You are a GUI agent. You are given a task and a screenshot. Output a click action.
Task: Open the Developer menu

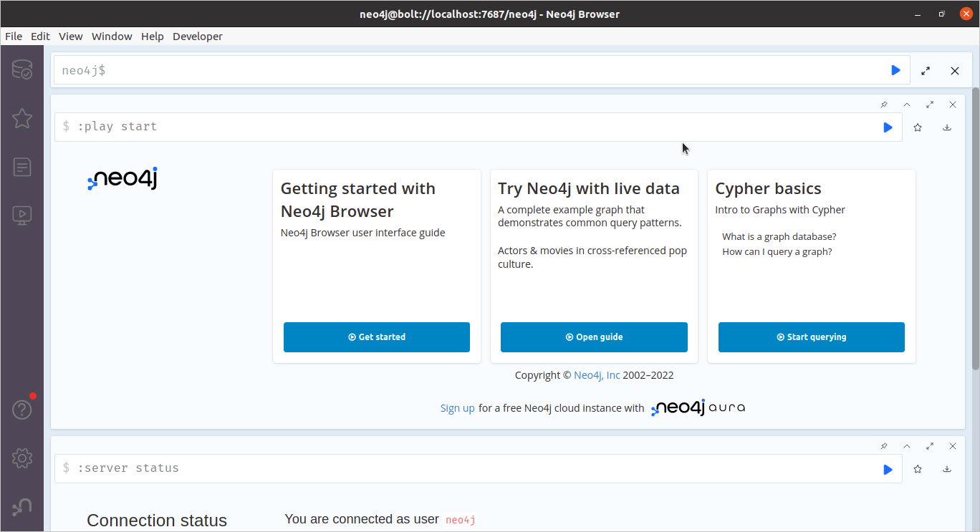tap(198, 36)
